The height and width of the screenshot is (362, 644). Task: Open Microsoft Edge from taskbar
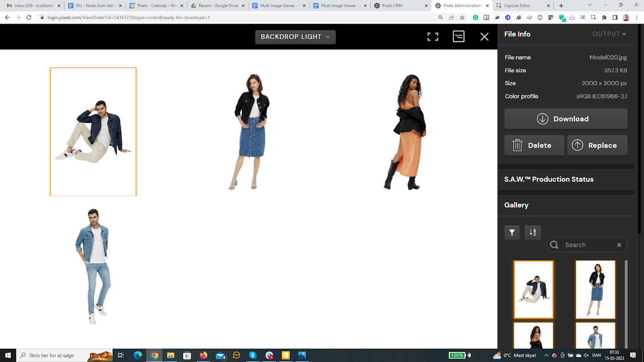pos(138,355)
